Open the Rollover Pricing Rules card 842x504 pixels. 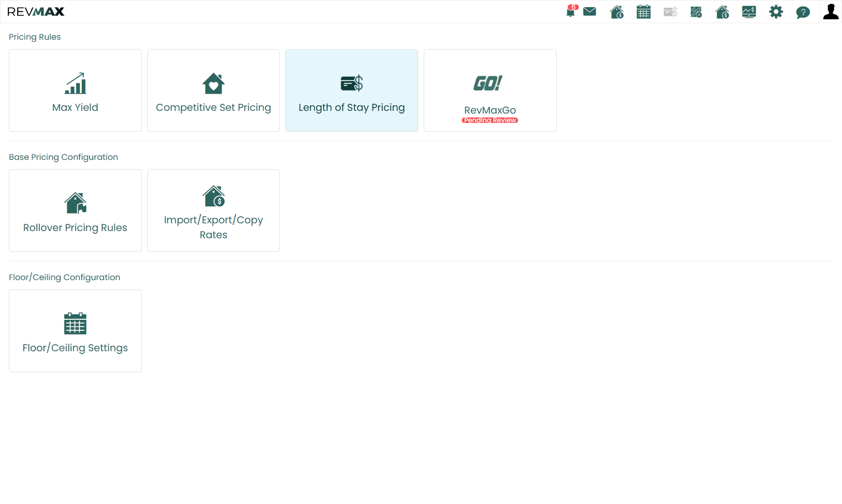[75, 211]
